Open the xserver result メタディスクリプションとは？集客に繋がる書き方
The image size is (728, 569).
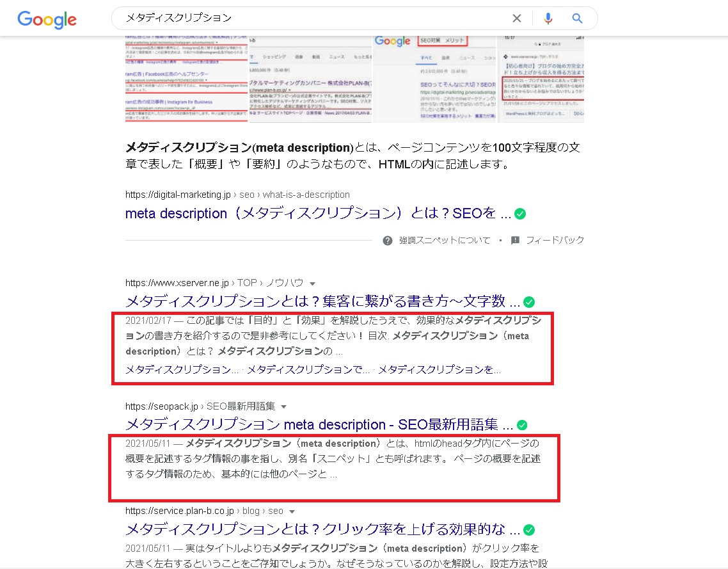[322, 301]
